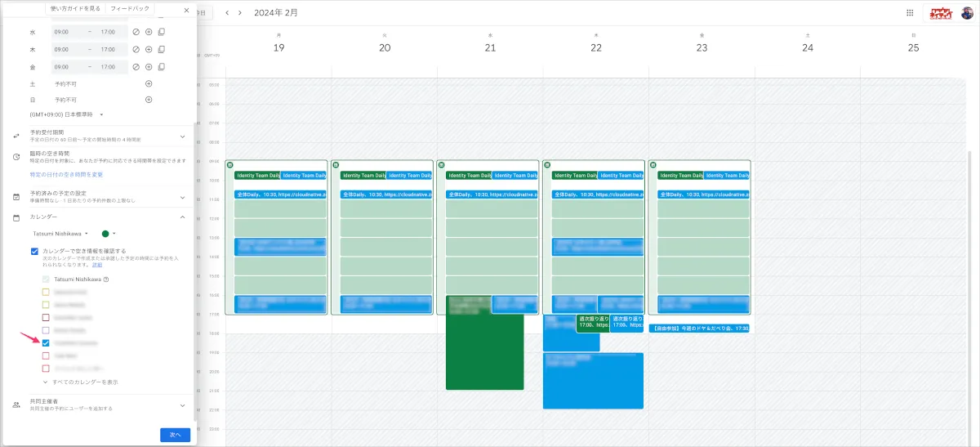Collapse the カレンダー section
Screen dimensions: 980x447
tap(182, 217)
